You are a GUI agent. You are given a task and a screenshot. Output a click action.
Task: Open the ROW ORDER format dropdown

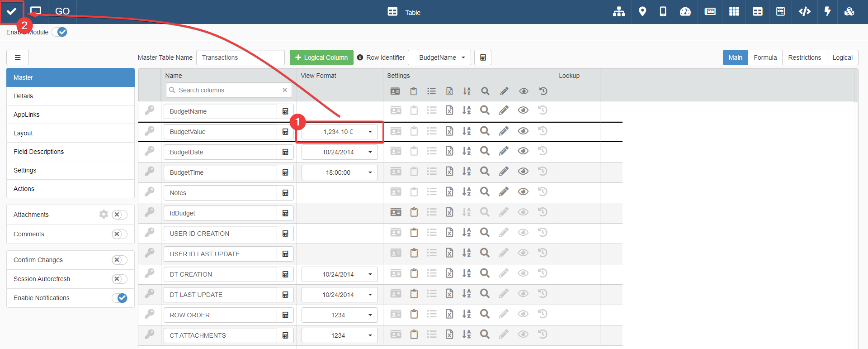(340, 315)
